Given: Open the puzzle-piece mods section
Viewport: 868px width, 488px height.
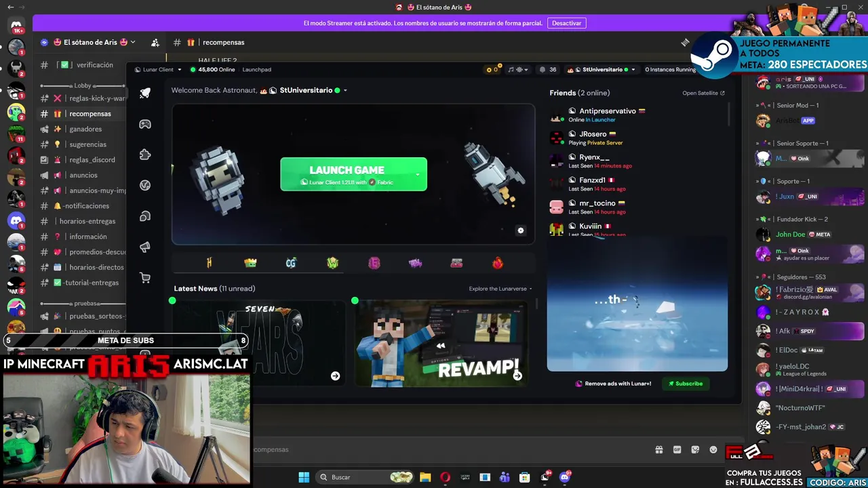Looking at the screenshot, I should point(145,155).
